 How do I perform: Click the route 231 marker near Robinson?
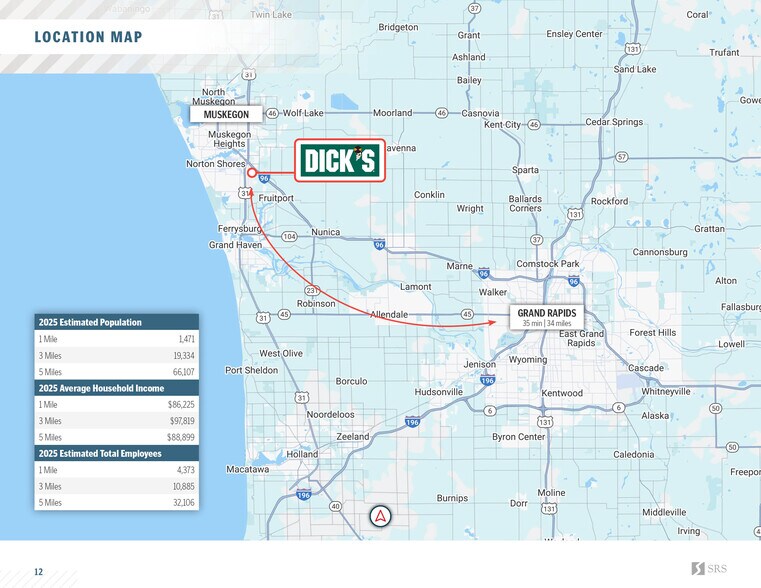[x=312, y=290]
